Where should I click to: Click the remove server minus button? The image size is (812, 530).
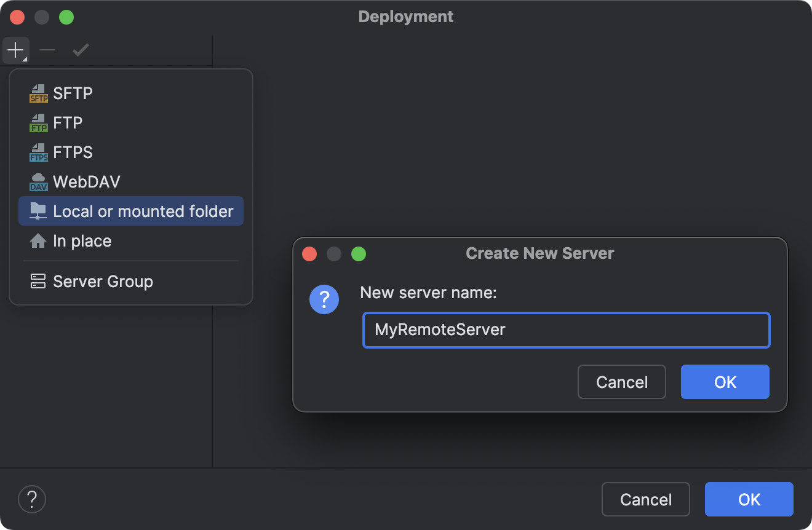click(x=47, y=50)
